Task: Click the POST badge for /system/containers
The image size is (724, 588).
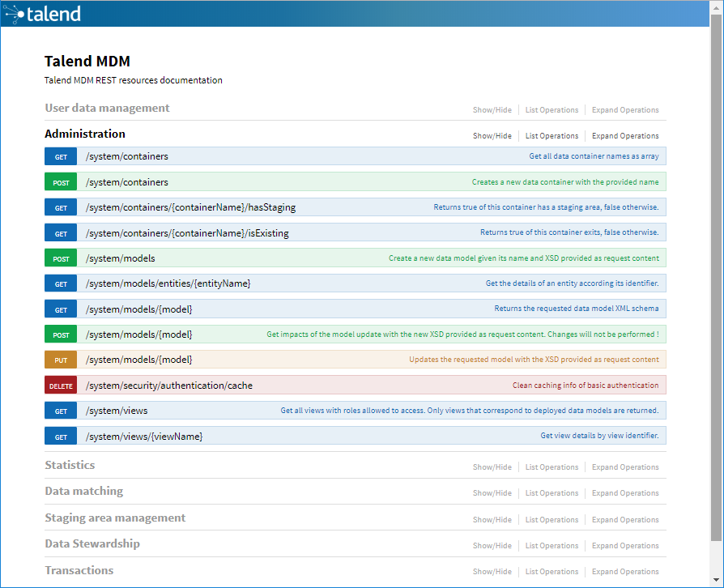Action: (x=61, y=183)
